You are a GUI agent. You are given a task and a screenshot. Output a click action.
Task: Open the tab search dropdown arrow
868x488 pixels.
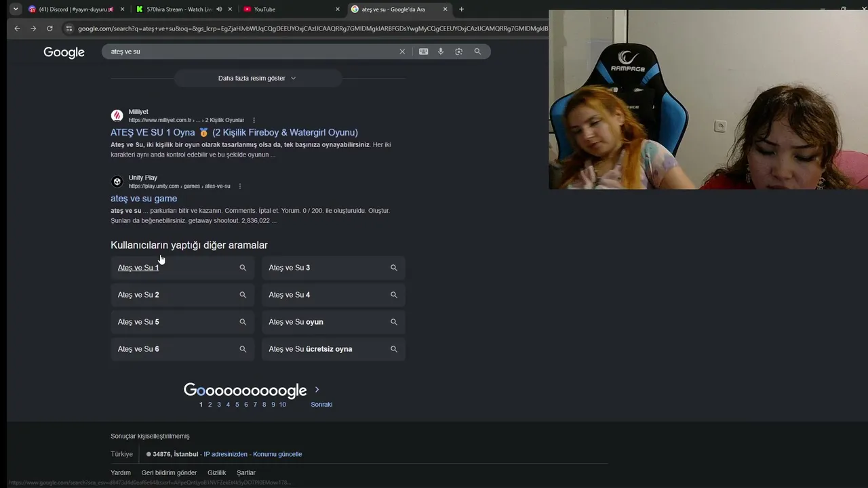(x=16, y=9)
